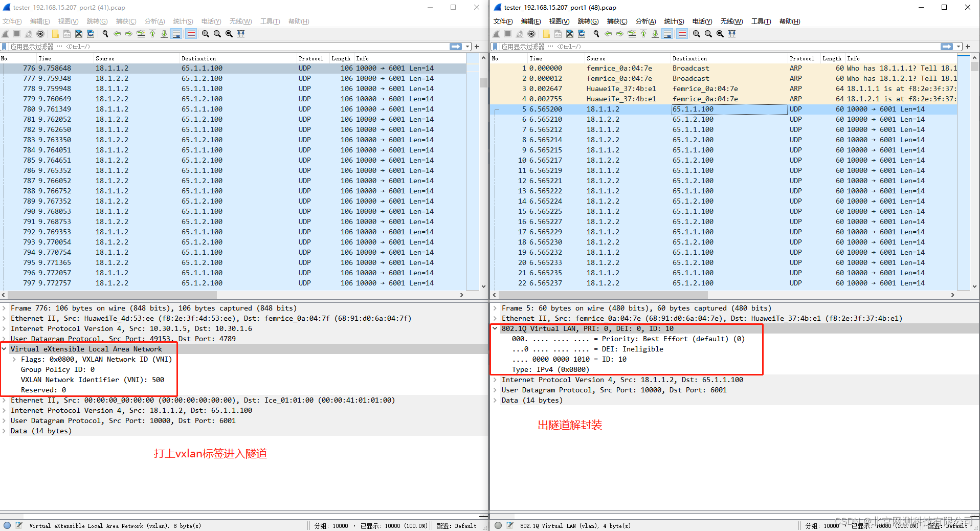
Task: Expand Internet Protocol Src 10.30.1.5 entry
Action: [x=4, y=328]
